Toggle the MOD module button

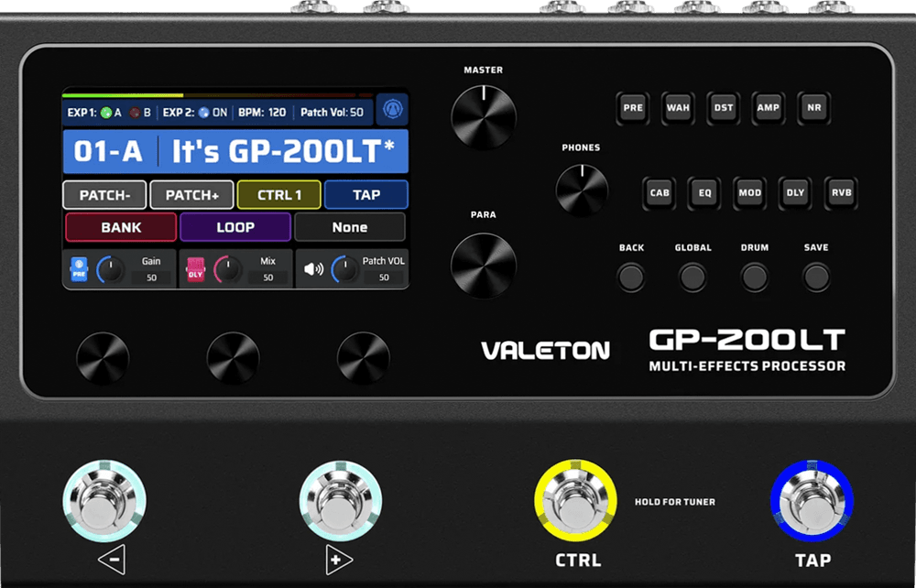tap(749, 193)
